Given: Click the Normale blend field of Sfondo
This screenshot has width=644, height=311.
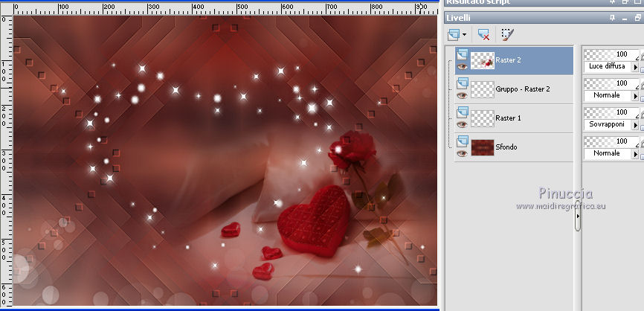Looking at the screenshot, I should pyautogui.click(x=608, y=153).
